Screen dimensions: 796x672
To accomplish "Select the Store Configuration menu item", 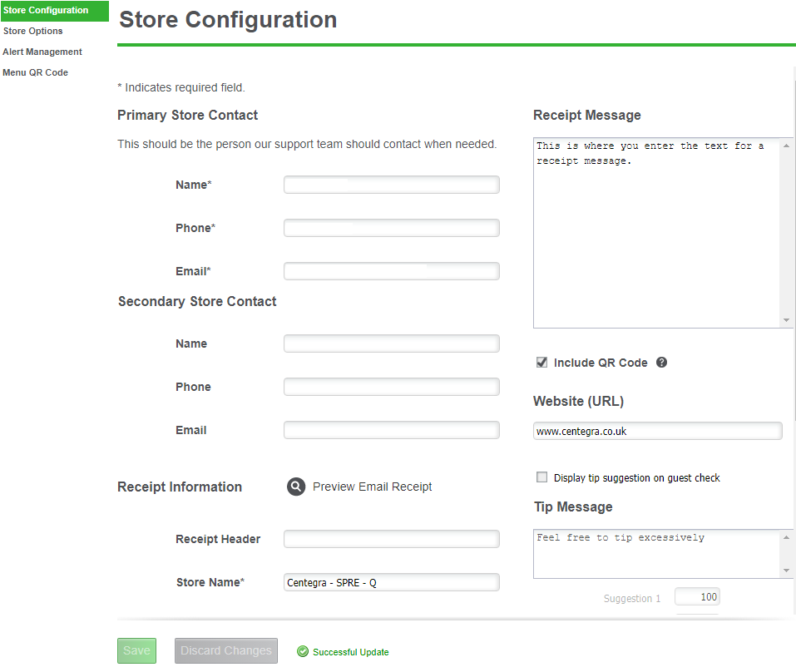I will pos(46,10).
